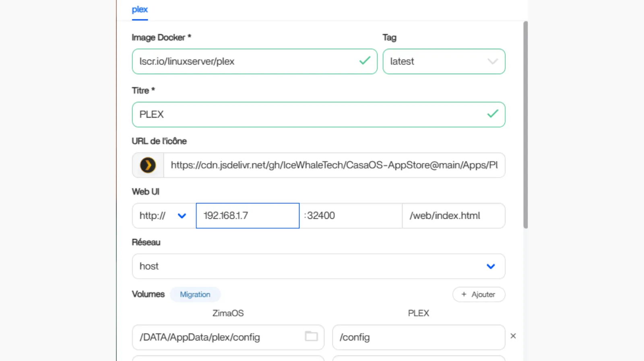Screen dimensions: 644x361
Task: Click the Plex icon thumbnail preview
Action: [148, 165]
